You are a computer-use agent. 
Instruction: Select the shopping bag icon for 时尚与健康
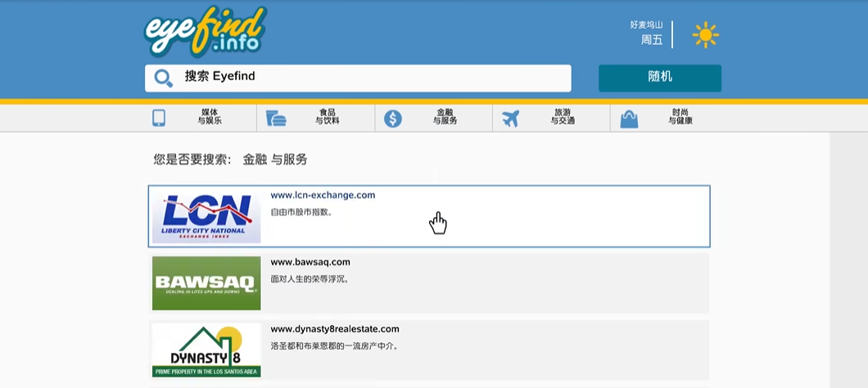628,118
